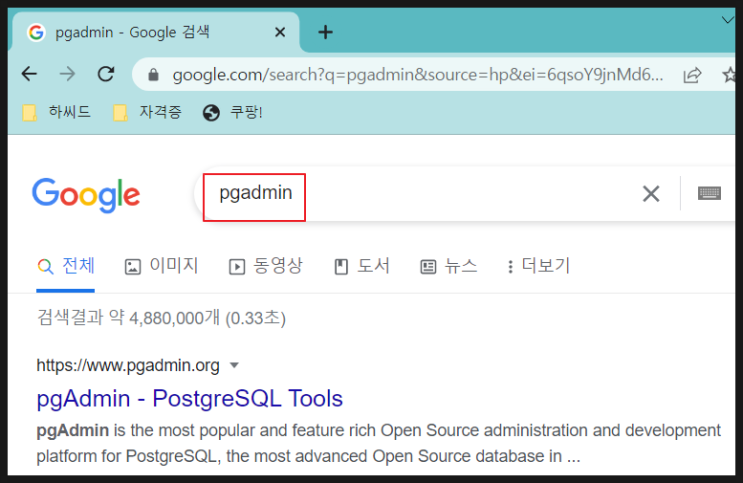The height and width of the screenshot is (483, 743).
Task: Open the share page icon
Action: click(x=692, y=75)
